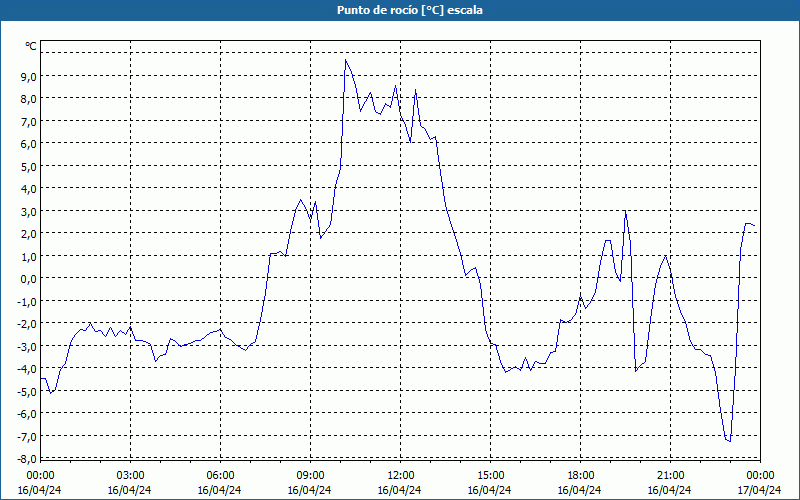800x500 pixels.
Task: Select the °C unit label on the vertical axis
Action: click(31, 46)
